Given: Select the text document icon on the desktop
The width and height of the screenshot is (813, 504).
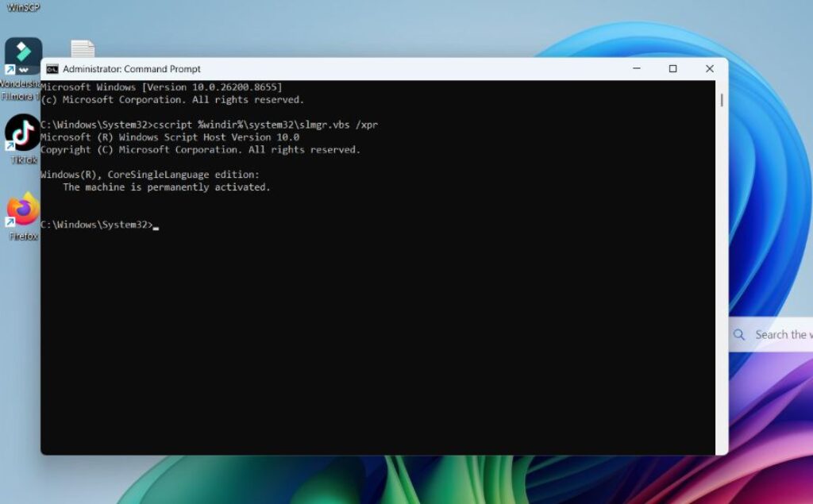Looking at the screenshot, I should (83, 49).
